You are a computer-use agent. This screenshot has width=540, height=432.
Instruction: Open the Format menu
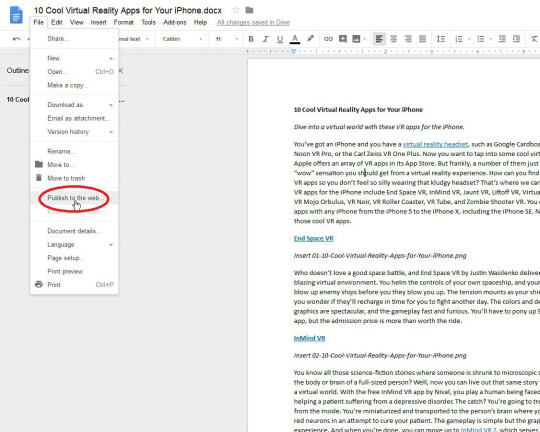point(124,22)
